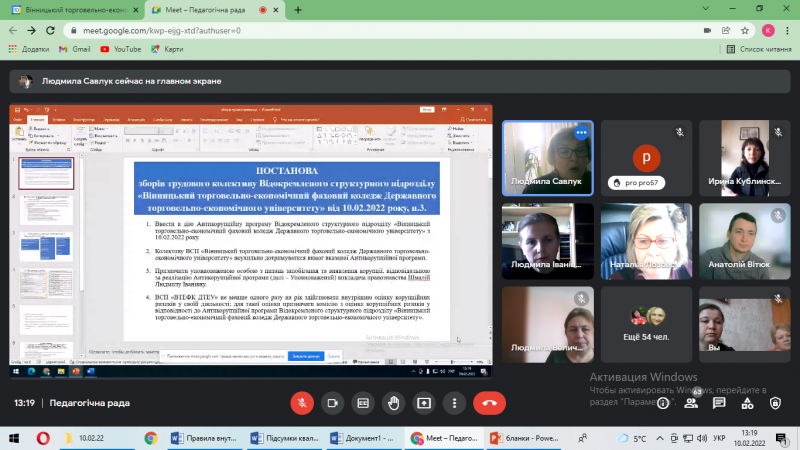Click the main presentation shared screen
The image size is (800, 450).
pyautogui.click(x=251, y=241)
